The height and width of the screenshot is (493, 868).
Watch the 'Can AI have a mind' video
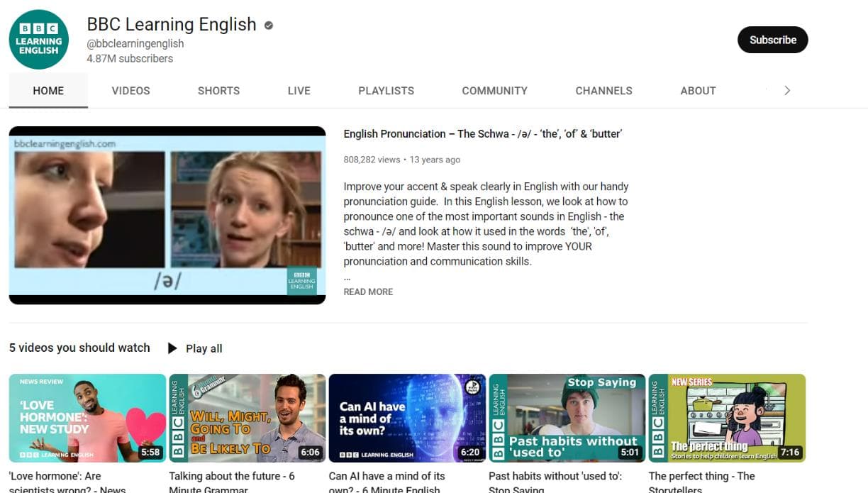pos(407,418)
